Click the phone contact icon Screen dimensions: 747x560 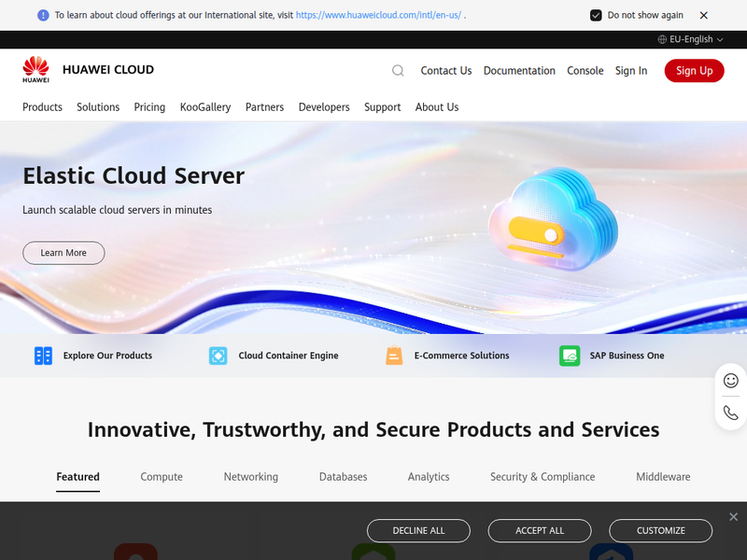(x=731, y=413)
